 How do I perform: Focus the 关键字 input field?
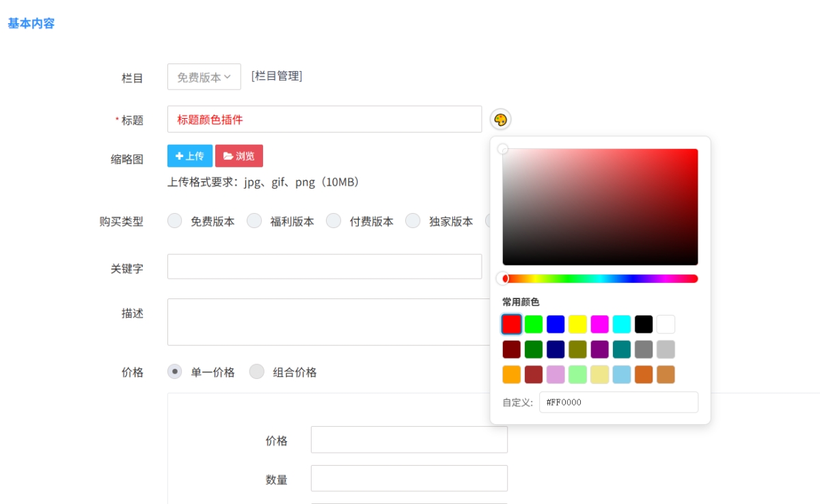click(x=325, y=266)
